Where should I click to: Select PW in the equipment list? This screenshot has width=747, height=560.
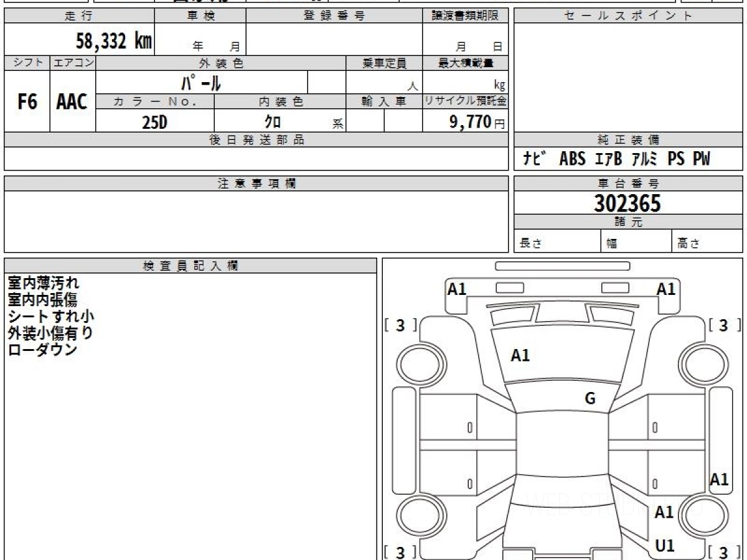point(701,159)
